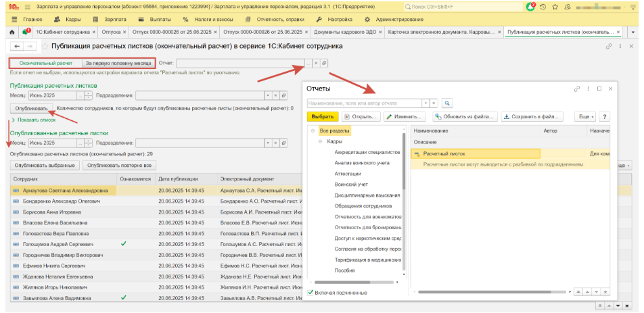
Task: Switch to За первую половину месяца mode
Action: point(118,63)
